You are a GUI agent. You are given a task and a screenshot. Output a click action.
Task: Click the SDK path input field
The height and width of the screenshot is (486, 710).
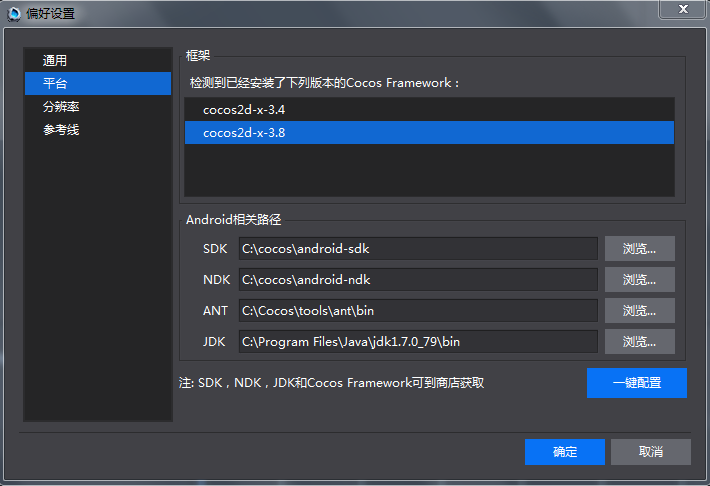418,249
